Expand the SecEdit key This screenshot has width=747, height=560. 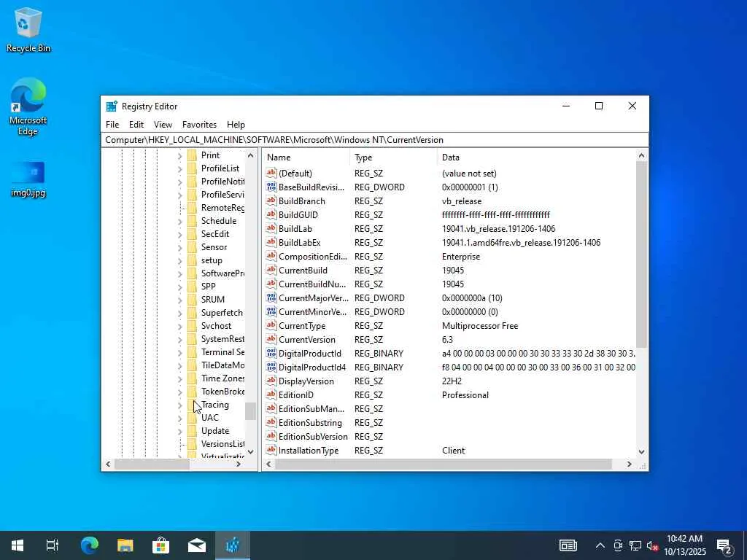[x=179, y=234]
